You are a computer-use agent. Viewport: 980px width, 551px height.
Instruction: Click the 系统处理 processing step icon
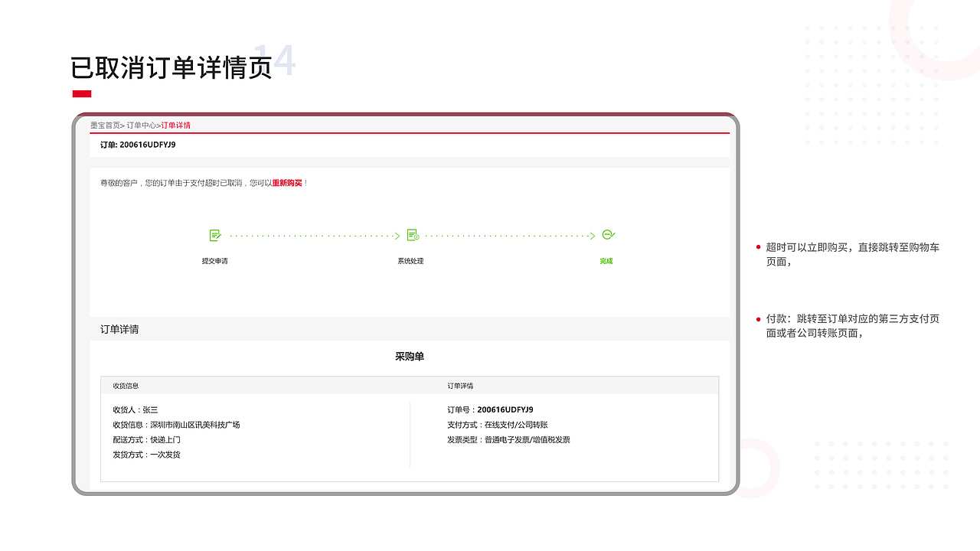(x=414, y=236)
